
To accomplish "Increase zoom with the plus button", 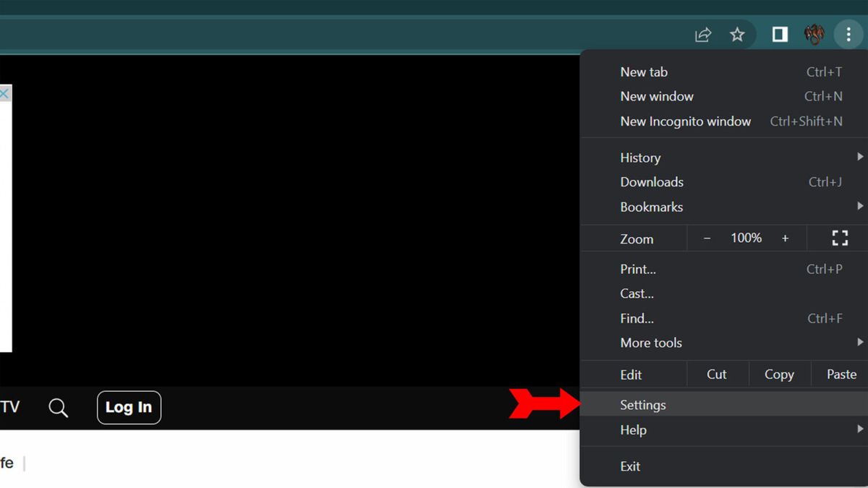I will click(x=785, y=238).
